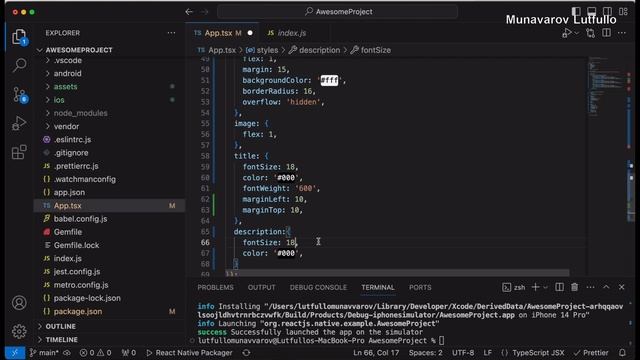
Task: Click the ports forwarded status indicator
Action: 129,353
